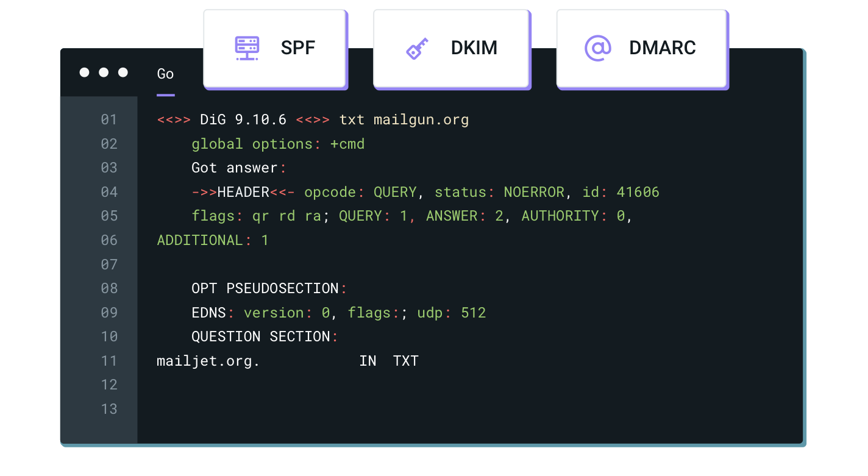This screenshot has height=476, width=868.
Task: Click the 'mailjet.org.' text
Action: pos(208,361)
